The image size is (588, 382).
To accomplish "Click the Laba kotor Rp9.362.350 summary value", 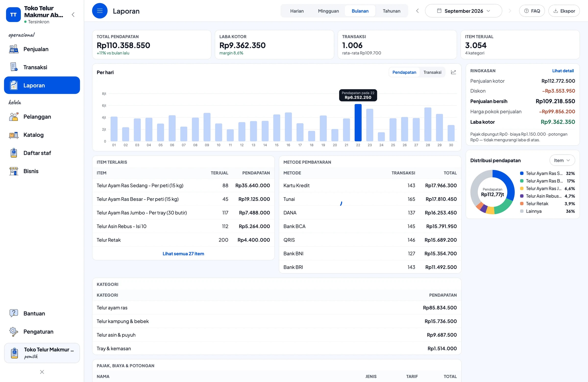I will pyautogui.click(x=558, y=122).
